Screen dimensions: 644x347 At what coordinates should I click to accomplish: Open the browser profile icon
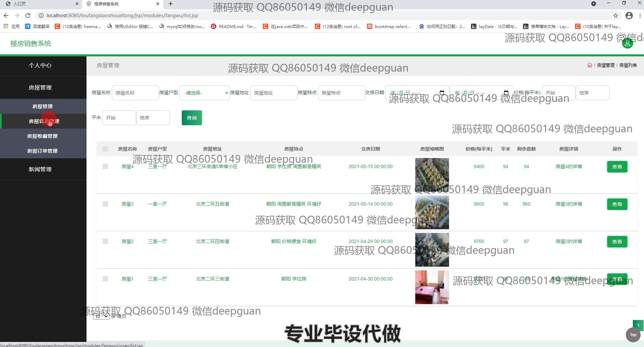(x=629, y=16)
